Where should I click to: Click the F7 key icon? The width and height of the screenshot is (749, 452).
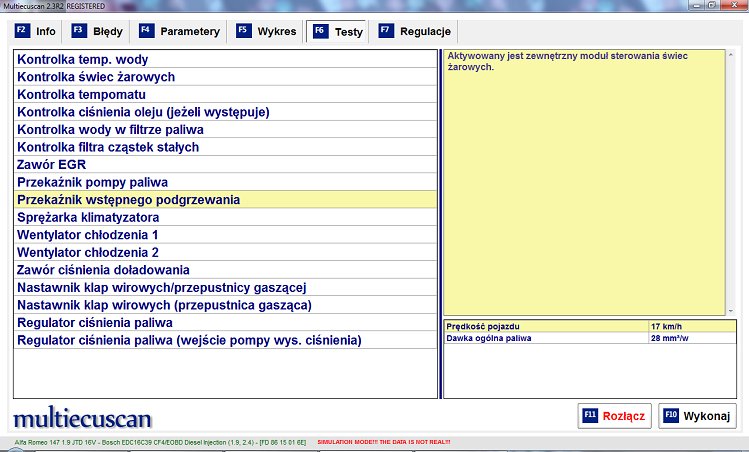pos(386,31)
